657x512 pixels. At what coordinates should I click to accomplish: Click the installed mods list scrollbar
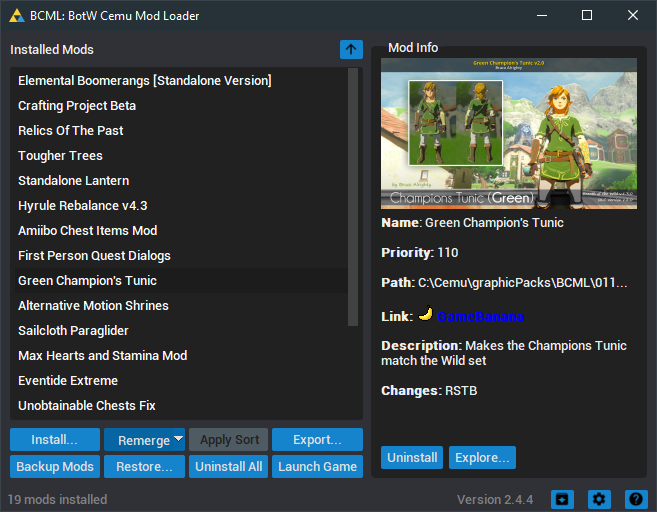353,197
